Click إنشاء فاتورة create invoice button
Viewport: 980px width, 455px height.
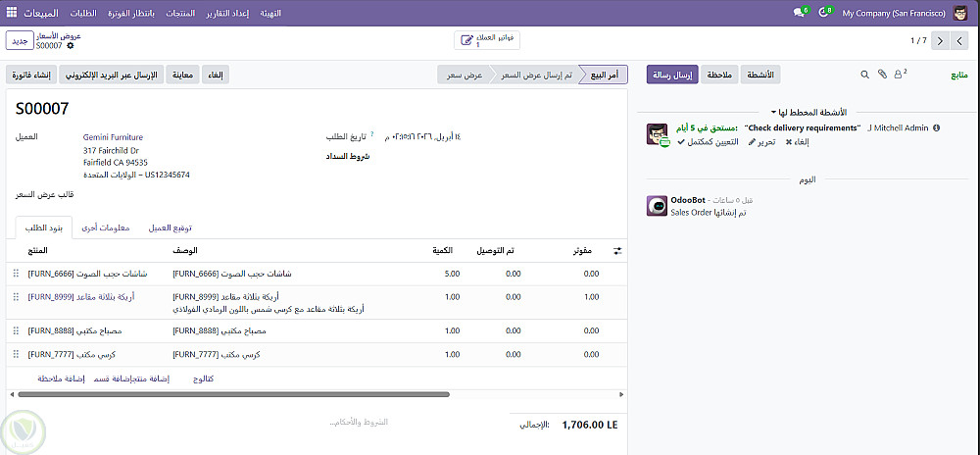click(32, 75)
